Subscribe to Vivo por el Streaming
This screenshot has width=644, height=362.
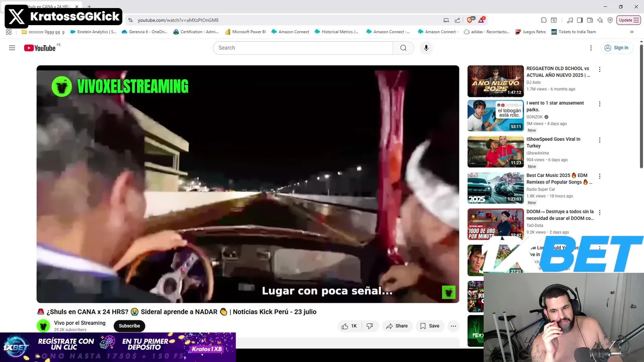(x=129, y=326)
